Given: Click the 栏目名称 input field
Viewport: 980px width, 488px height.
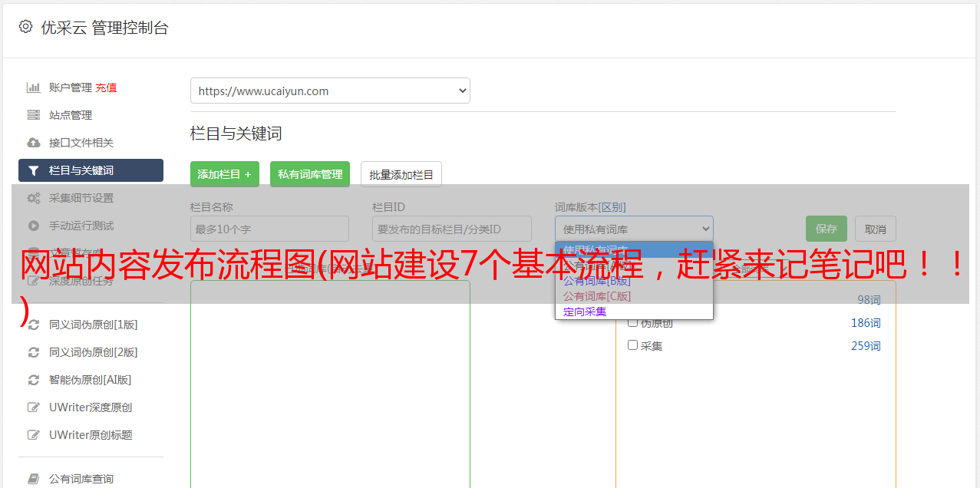Looking at the screenshot, I should coord(269,229).
